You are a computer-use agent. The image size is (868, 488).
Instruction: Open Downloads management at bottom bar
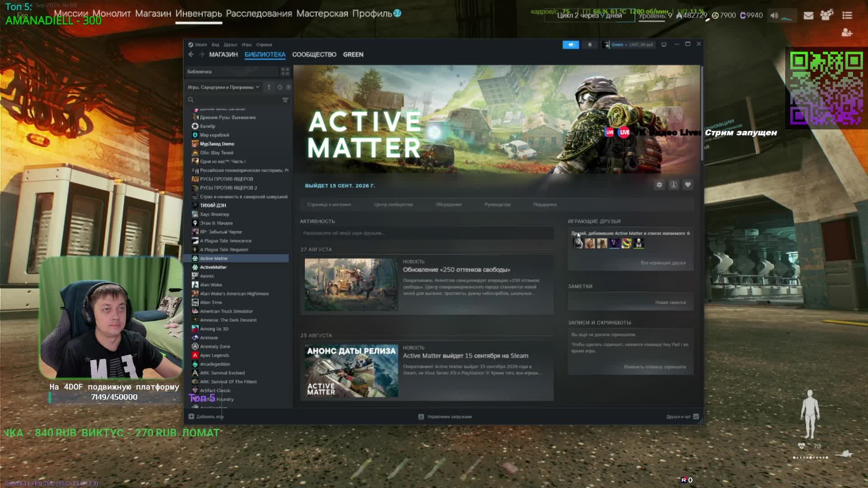coord(445,417)
